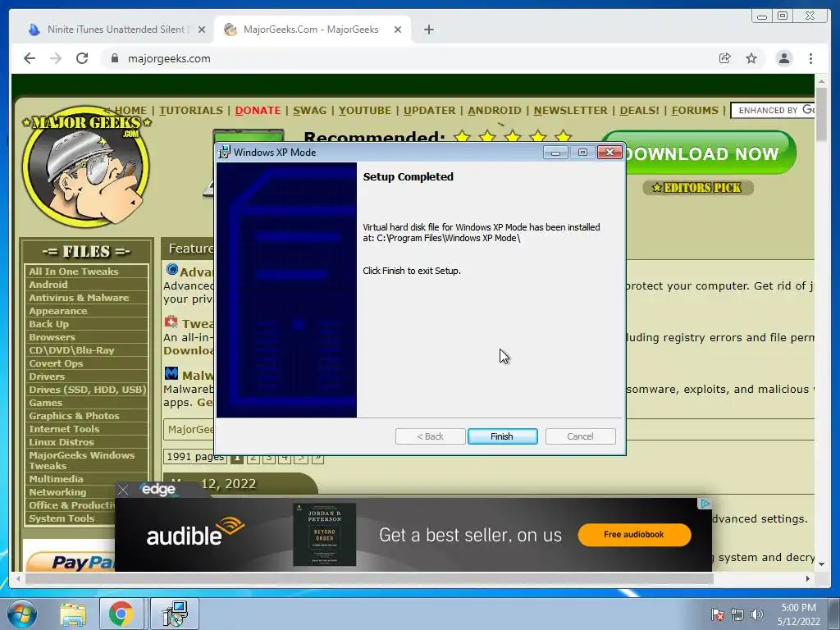Open Windows Explorer from taskbar
This screenshot has width=840, height=630.
point(73,614)
